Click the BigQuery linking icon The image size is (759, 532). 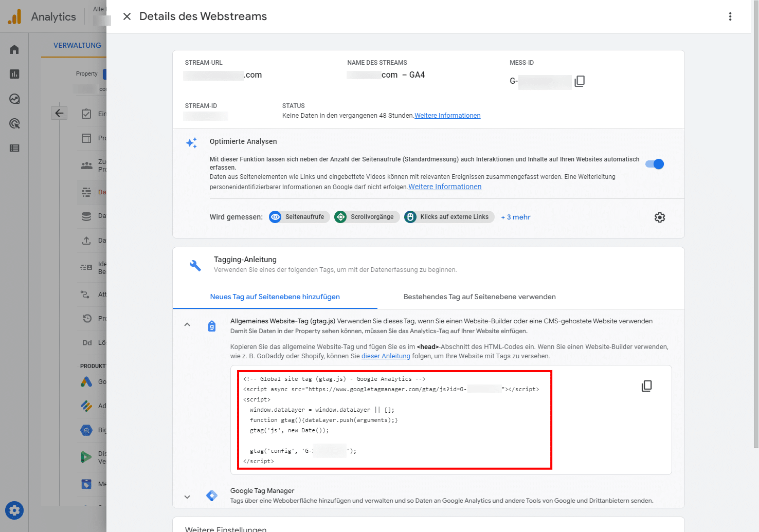86,430
